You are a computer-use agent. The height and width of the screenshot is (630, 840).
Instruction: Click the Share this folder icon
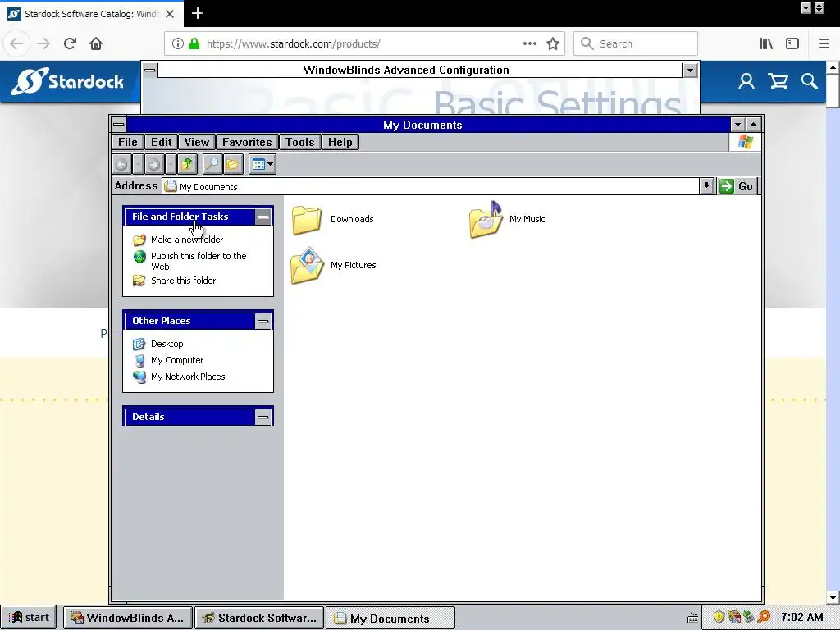pos(139,281)
